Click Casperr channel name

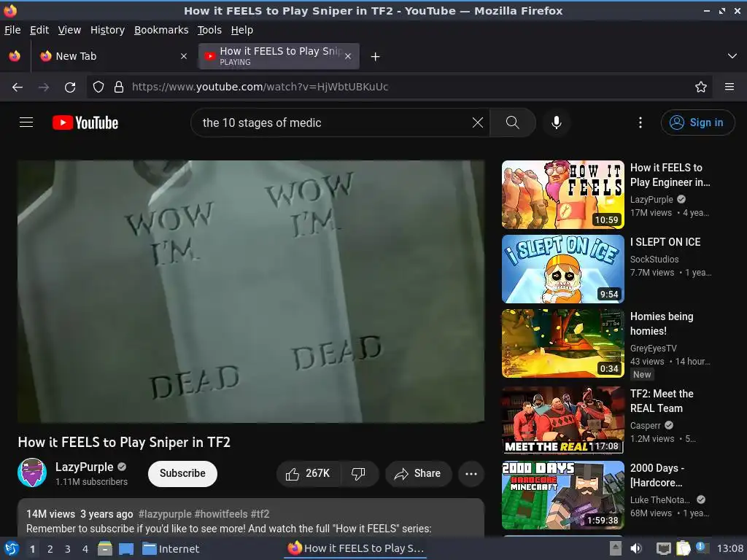coord(646,425)
